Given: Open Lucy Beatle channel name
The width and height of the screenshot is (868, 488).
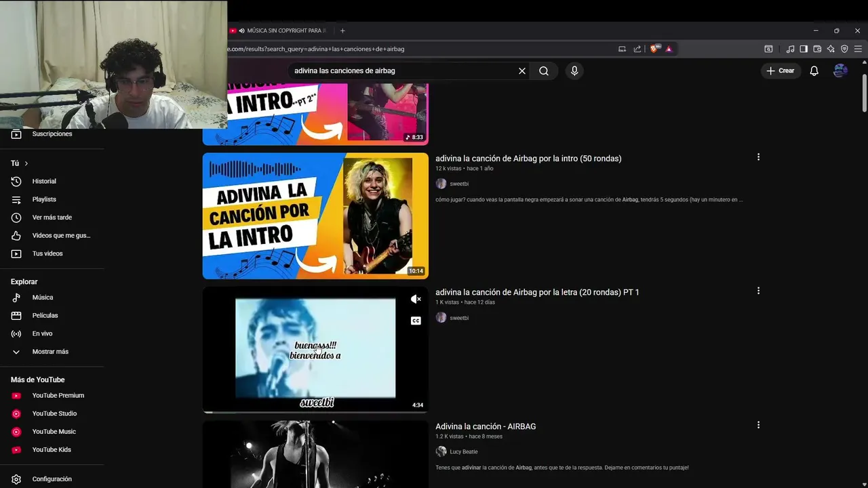Looking at the screenshot, I should [464, 451].
